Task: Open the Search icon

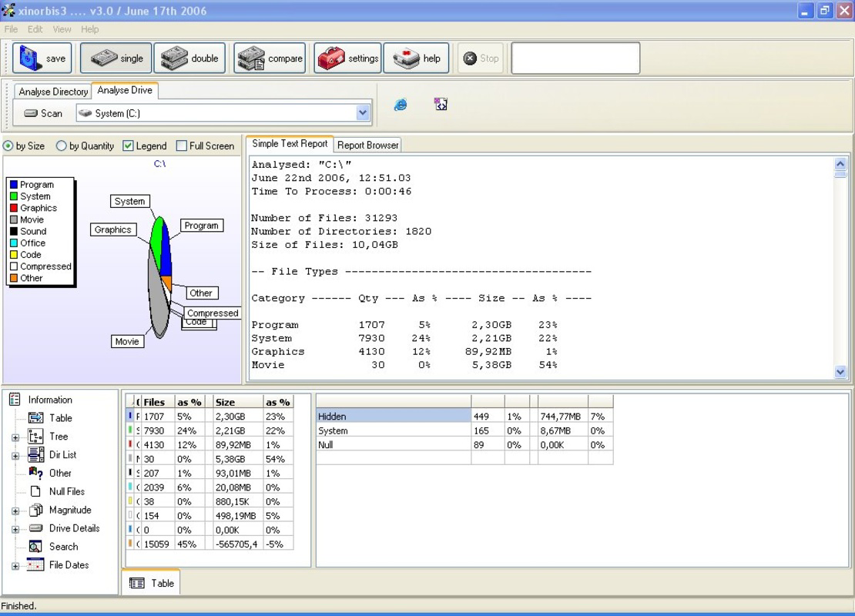Action: [35, 546]
